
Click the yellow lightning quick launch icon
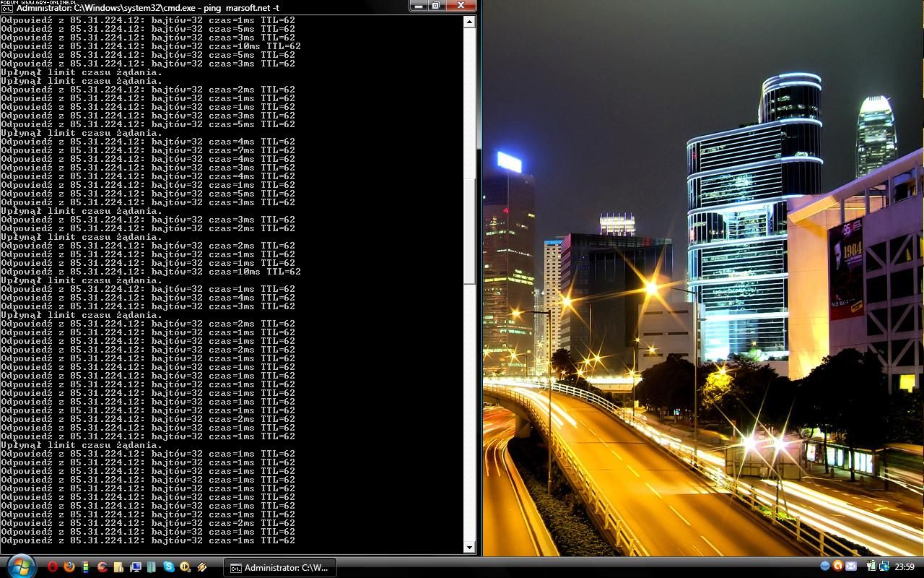click(x=202, y=567)
